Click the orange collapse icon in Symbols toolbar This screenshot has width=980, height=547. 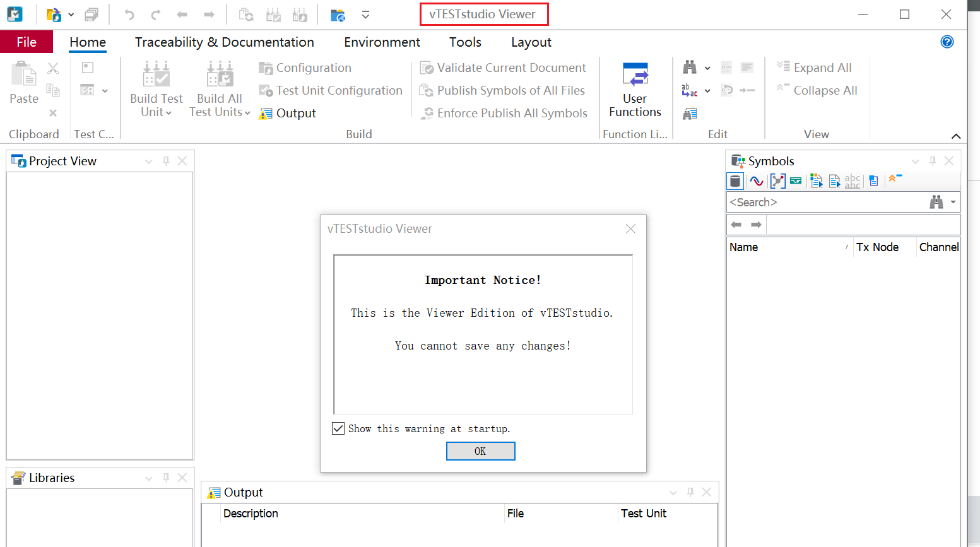(x=895, y=179)
